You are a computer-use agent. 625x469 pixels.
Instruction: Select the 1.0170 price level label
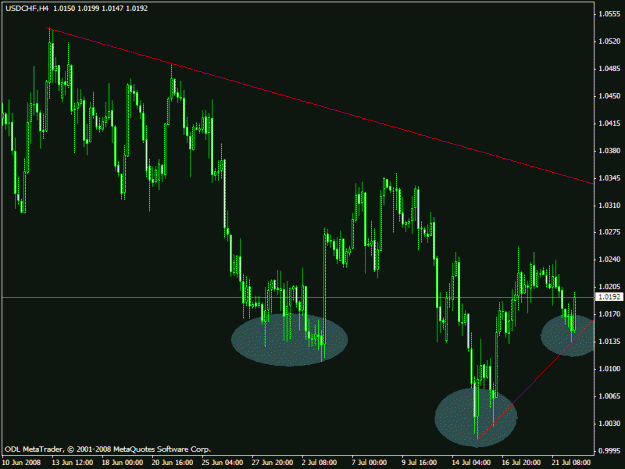click(610, 314)
